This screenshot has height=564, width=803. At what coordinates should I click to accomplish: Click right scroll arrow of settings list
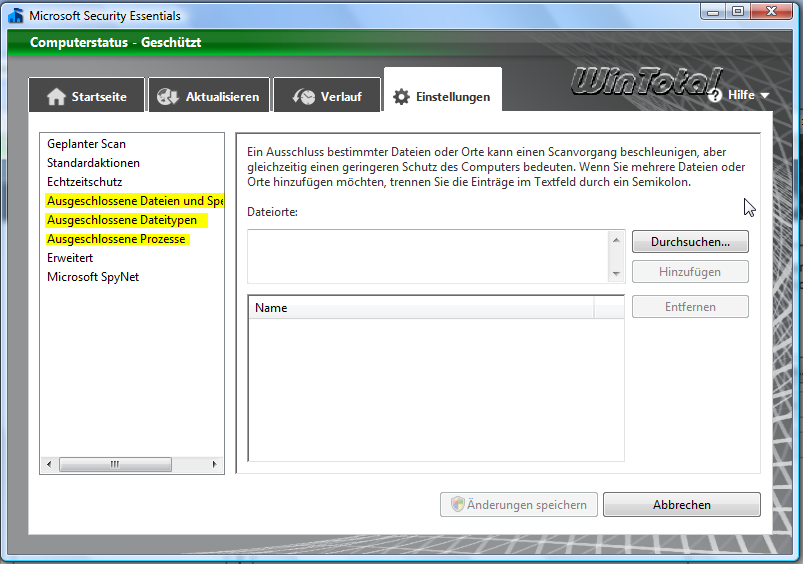pyautogui.click(x=215, y=464)
